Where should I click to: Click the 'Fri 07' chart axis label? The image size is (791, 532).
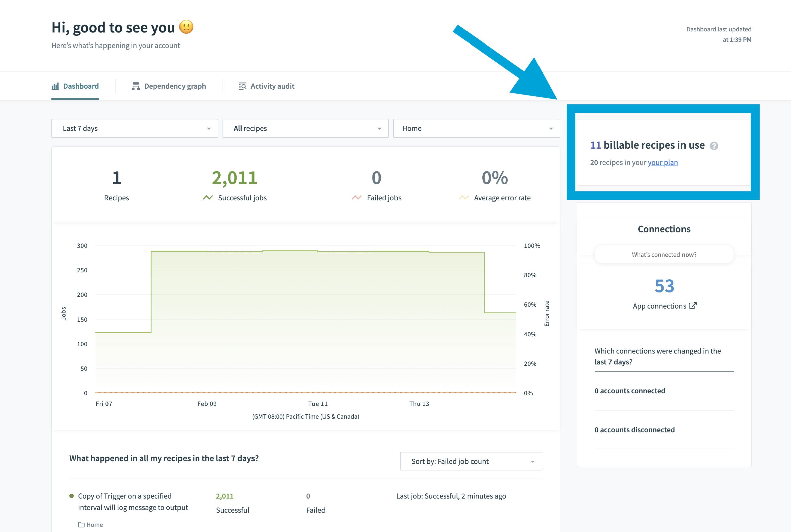(104, 404)
